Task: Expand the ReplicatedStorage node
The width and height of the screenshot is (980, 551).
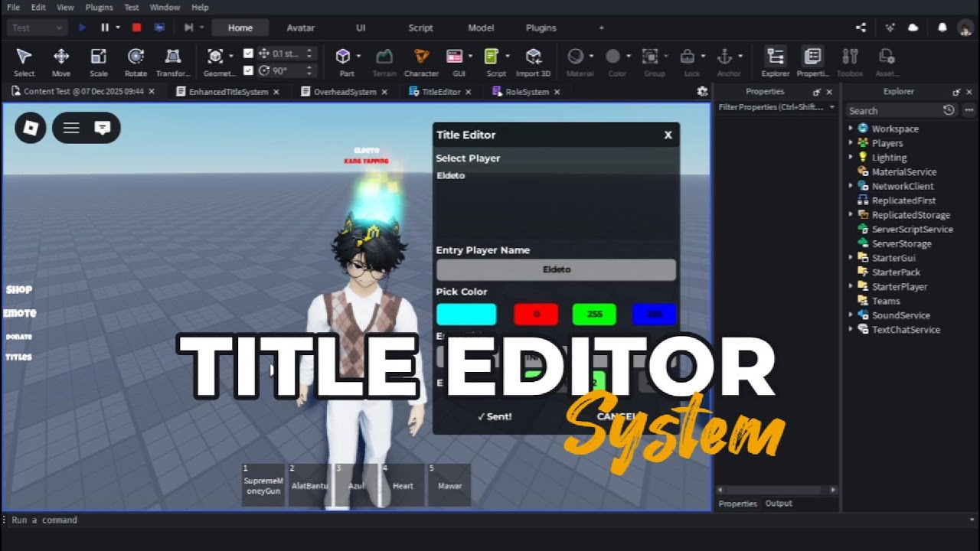Action: click(851, 215)
